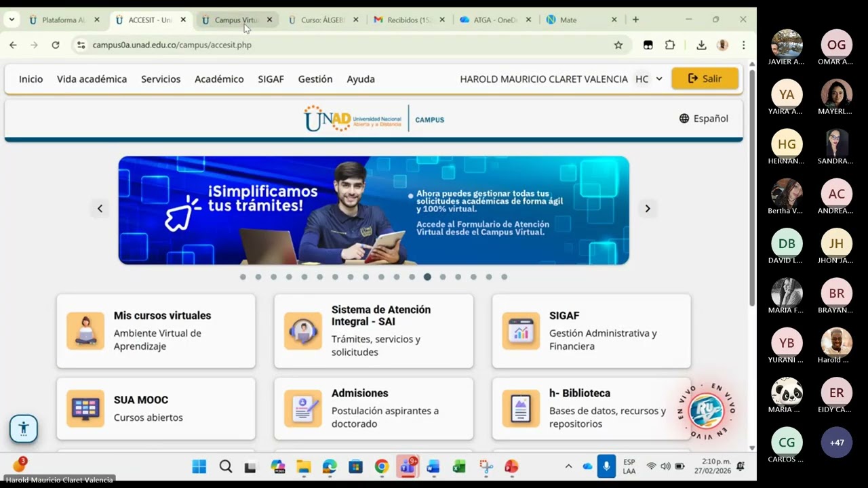Open the Inicio menu
The height and width of the screenshot is (488, 868).
point(31,79)
